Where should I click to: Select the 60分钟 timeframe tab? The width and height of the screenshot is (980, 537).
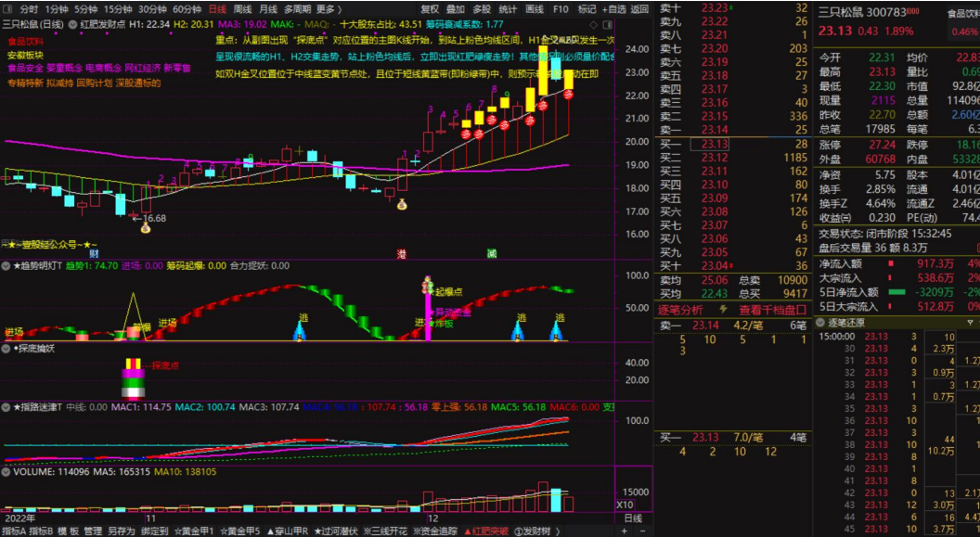187,8
